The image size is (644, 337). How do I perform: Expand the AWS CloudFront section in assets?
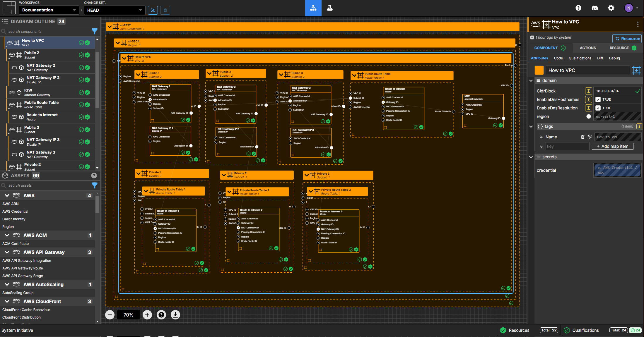click(6, 301)
